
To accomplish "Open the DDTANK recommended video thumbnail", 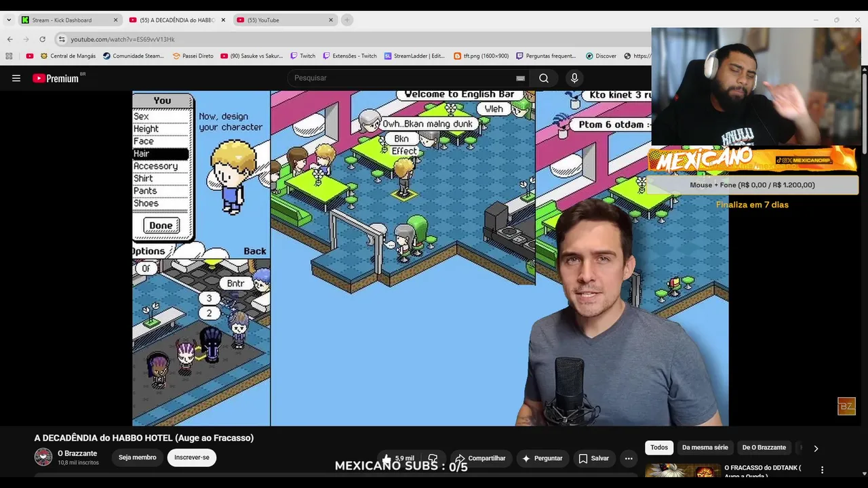I will [682, 471].
